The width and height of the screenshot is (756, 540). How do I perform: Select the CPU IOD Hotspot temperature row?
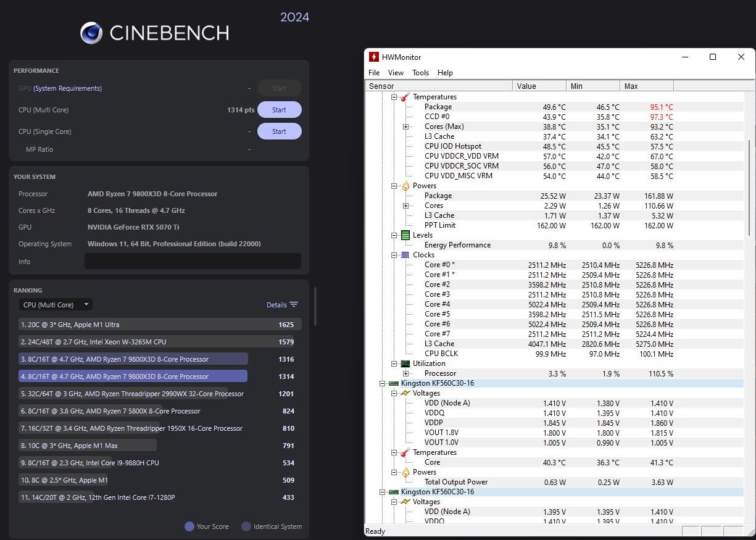pos(555,146)
